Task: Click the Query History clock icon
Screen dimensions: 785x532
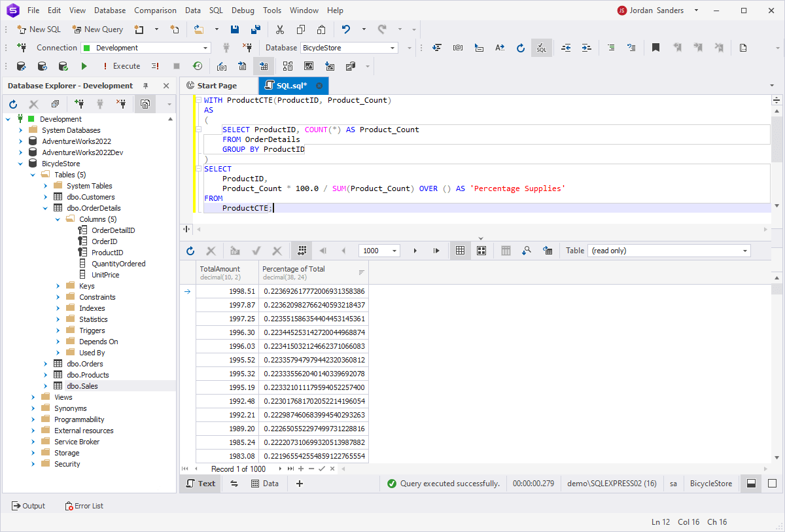Action: (x=197, y=66)
